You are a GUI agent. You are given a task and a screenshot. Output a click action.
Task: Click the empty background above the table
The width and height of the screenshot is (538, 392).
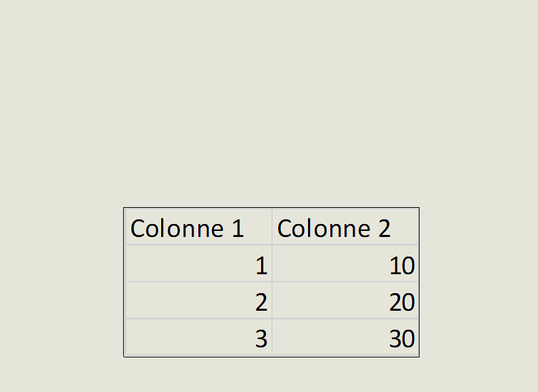(271, 102)
